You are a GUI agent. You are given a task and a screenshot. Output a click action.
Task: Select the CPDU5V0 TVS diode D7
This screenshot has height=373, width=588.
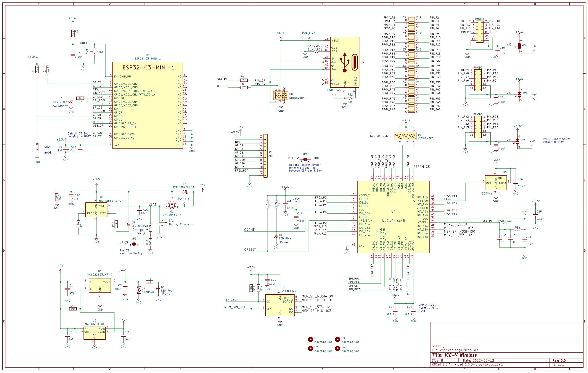pos(139,290)
